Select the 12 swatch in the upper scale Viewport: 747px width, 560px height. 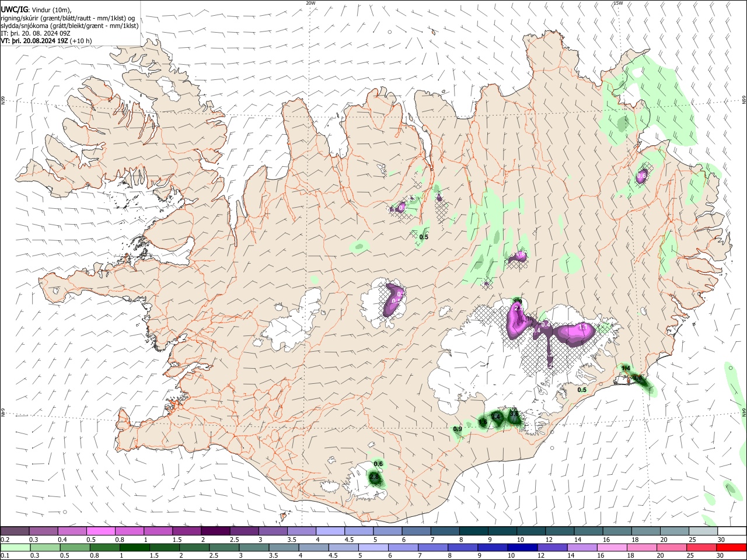pyautogui.click(x=560, y=531)
